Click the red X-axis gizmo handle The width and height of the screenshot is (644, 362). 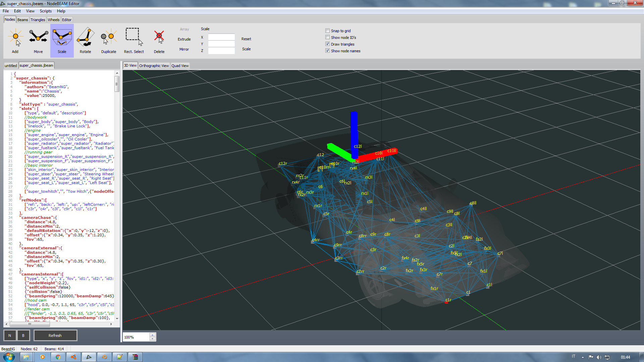377,155
